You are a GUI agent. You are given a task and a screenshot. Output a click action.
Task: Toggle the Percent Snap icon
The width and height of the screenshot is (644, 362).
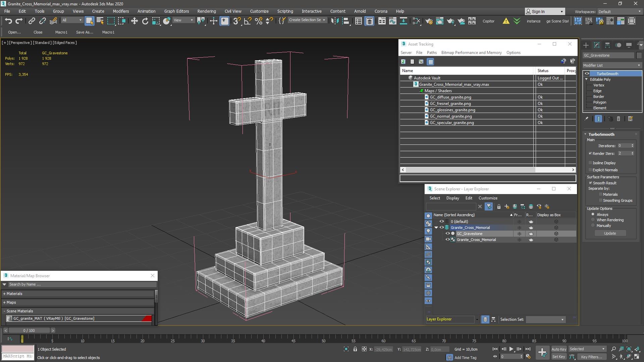pos(259,21)
